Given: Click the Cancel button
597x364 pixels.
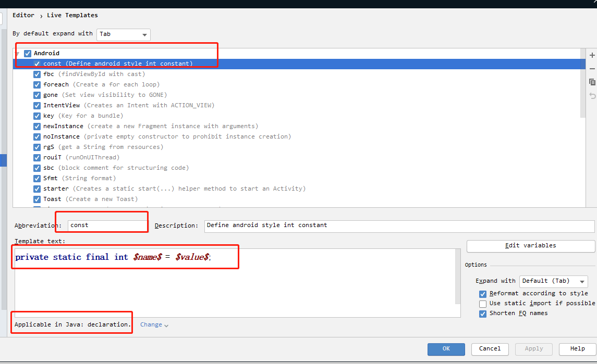Looking at the screenshot, I should tap(490, 349).
